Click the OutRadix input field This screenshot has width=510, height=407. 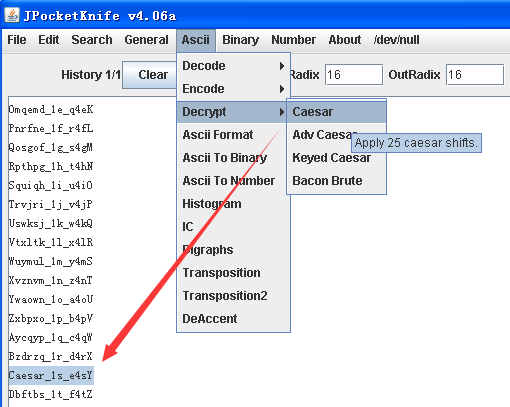tap(475, 75)
